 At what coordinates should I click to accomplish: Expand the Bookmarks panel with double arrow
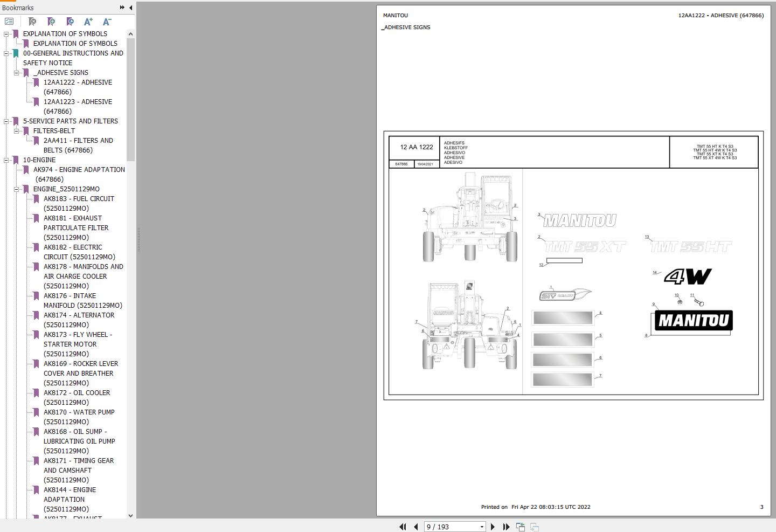122,8
